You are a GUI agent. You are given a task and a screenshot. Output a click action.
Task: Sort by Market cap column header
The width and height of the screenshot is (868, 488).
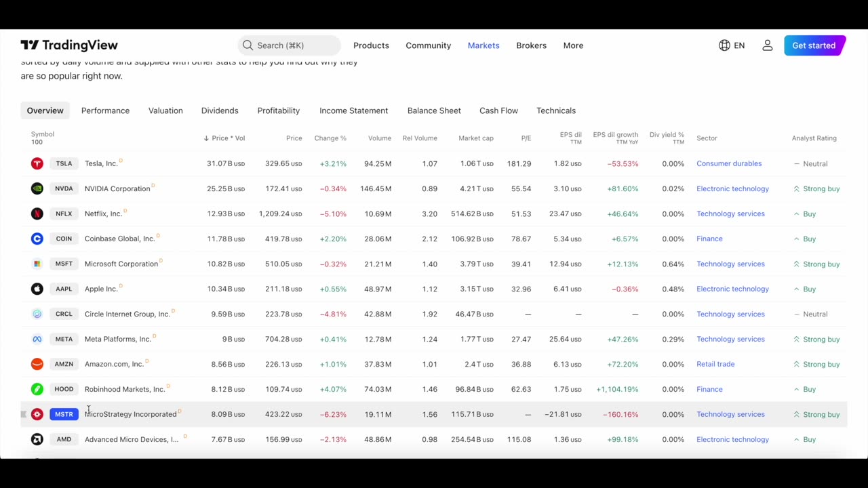(x=476, y=138)
